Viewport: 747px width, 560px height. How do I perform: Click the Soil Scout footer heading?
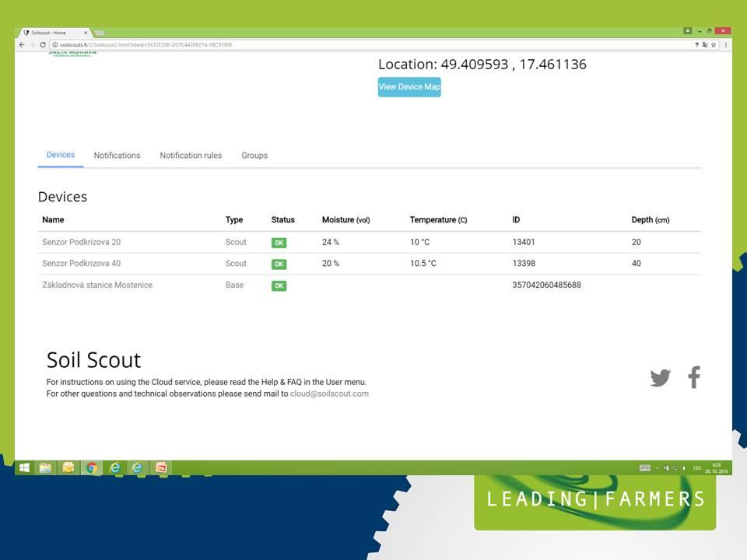point(93,360)
